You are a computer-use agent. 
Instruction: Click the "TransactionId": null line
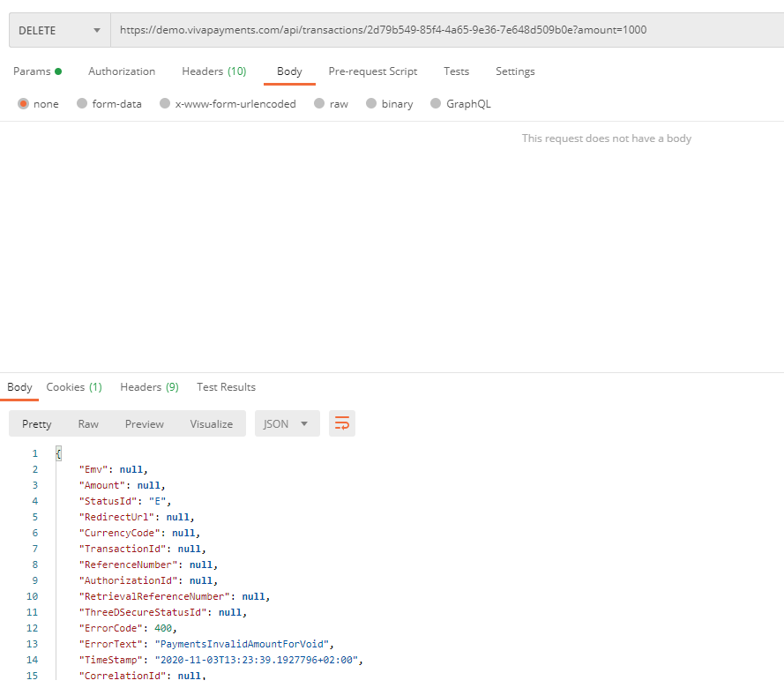[143, 549]
